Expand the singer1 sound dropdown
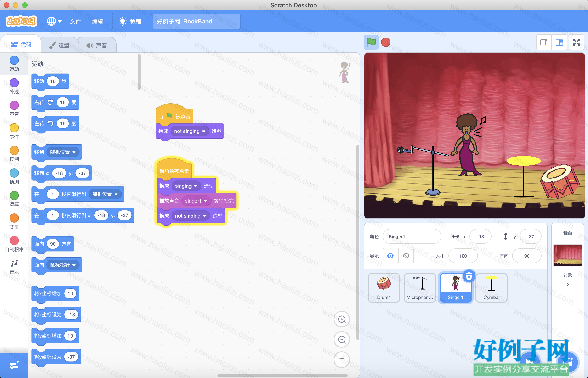Image resolution: width=588 pixels, height=378 pixels. (x=196, y=201)
